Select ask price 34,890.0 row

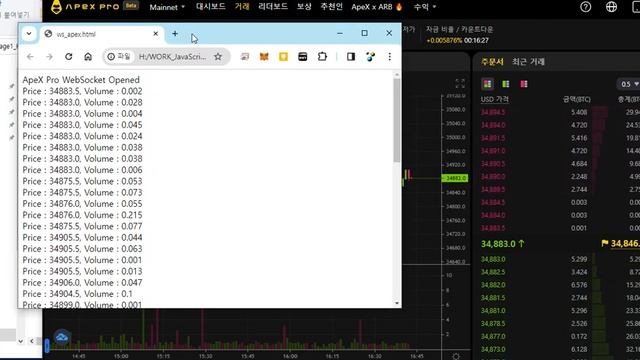click(x=560, y=176)
